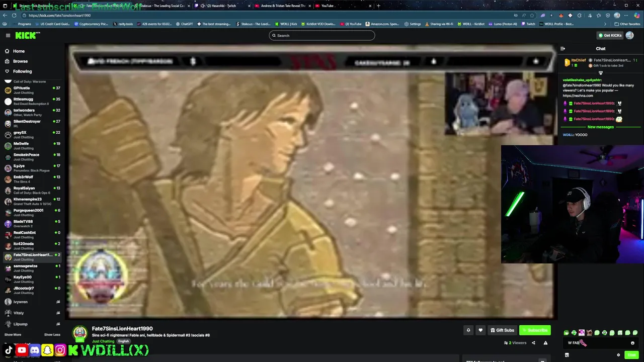Collapse the chat panel arrow

pos(562,49)
